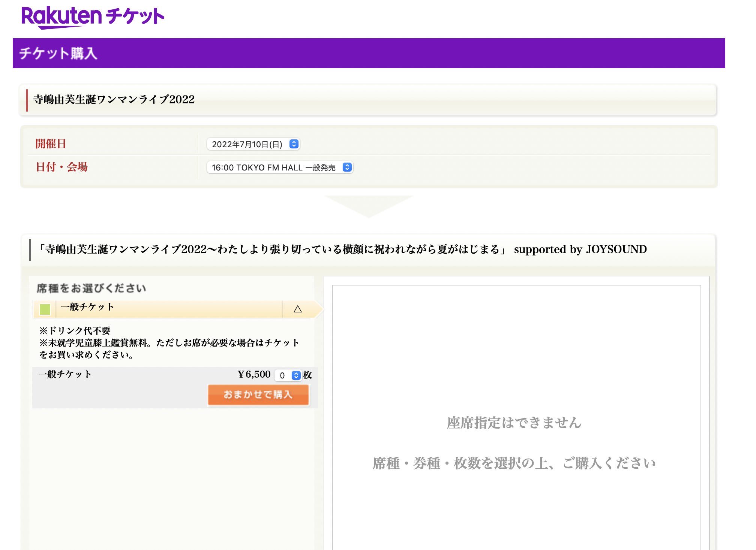The image size is (756, 550).
Task: Open the 16:00 TOKYO FM HALL 一般発売 dropdown
Action: tap(274, 167)
